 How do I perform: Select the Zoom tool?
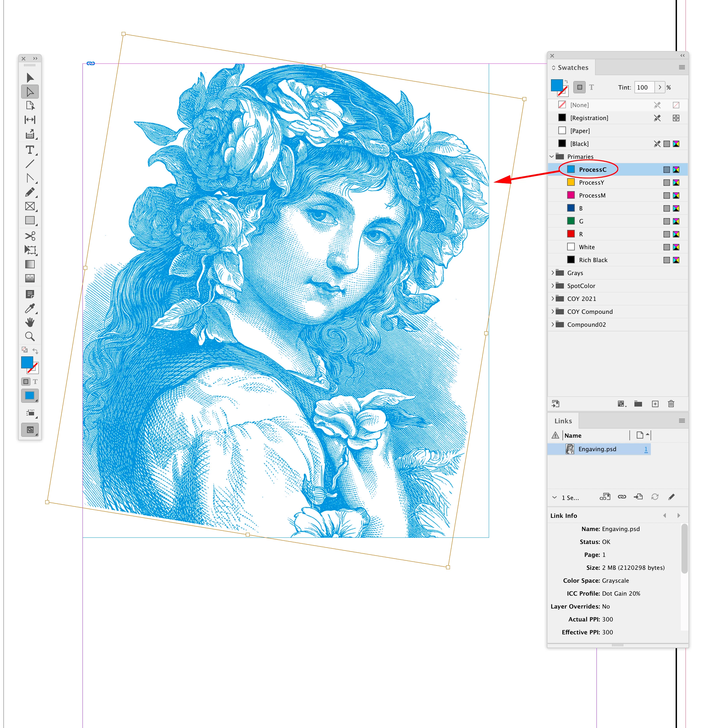pos(30,336)
